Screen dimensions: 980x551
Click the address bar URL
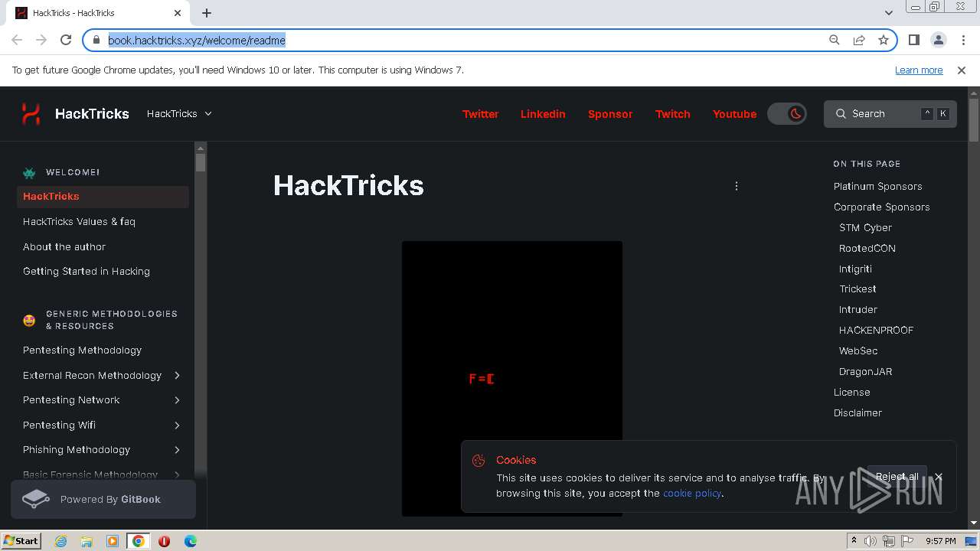point(197,40)
